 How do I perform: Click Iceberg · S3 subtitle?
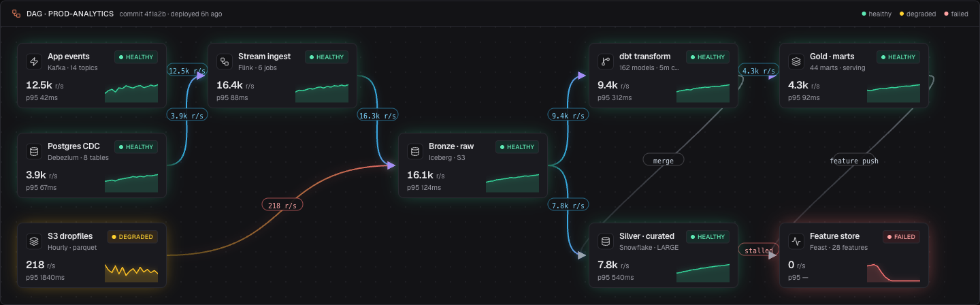coord(446,157)
